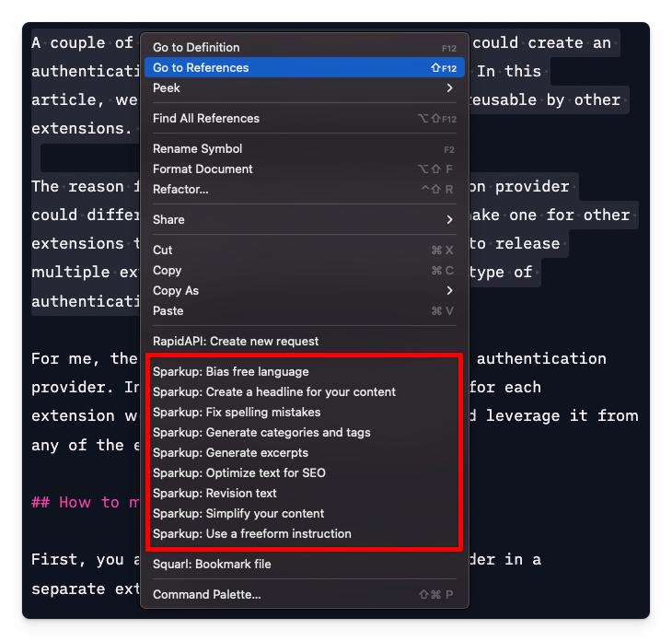Expand Share submenu arrow
Viewport: 672px width, 641px height.
[x=449, y=219]
